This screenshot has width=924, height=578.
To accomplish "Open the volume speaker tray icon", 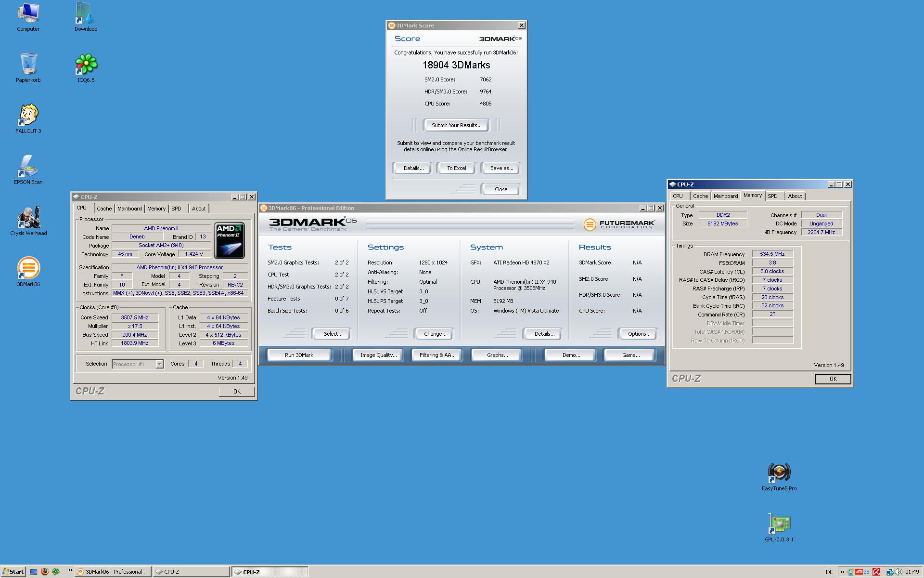I will (898, 572).
